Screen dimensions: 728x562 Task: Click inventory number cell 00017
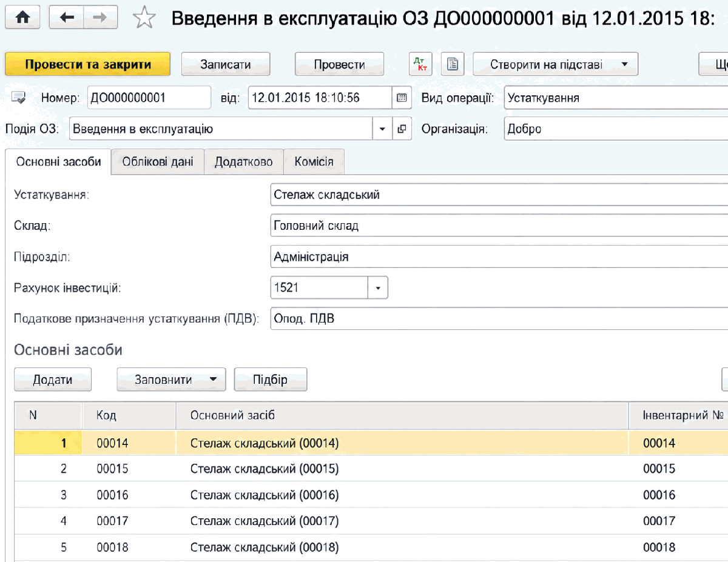point(678,521)
